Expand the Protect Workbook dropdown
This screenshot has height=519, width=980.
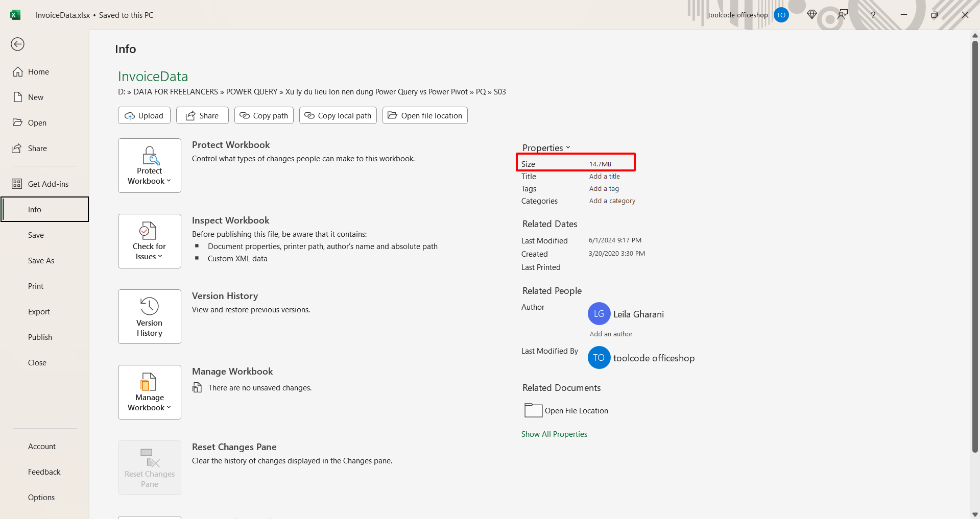(150, 165)
